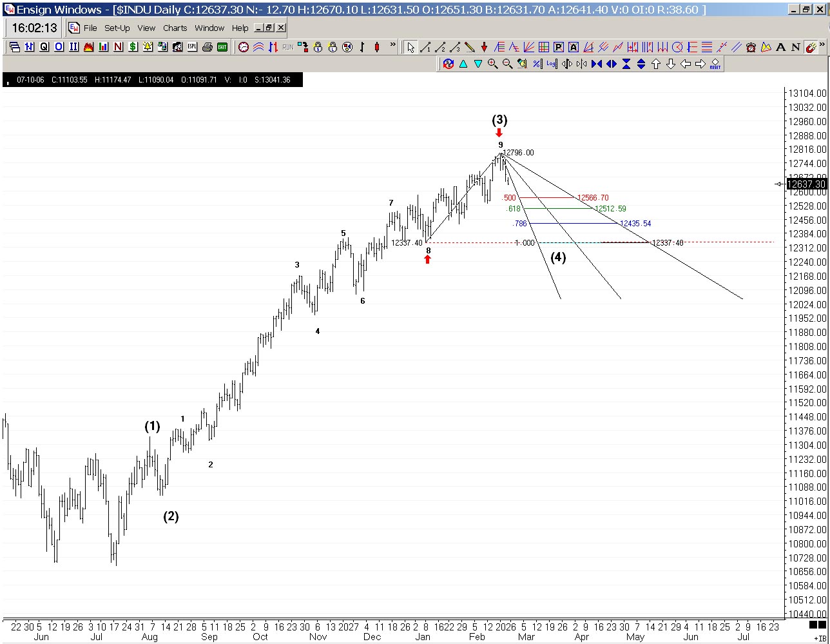The image size is (830, 644).
Task: Toggle the Log scale button
Action: 552,64
